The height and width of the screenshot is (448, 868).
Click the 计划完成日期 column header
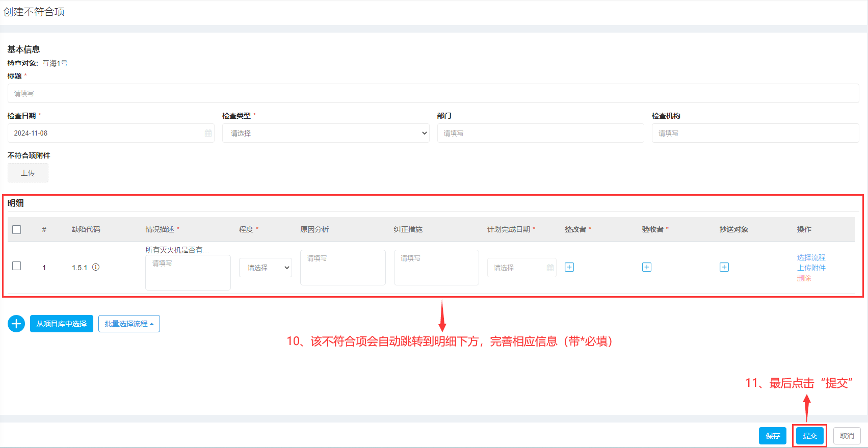[509, 229]
